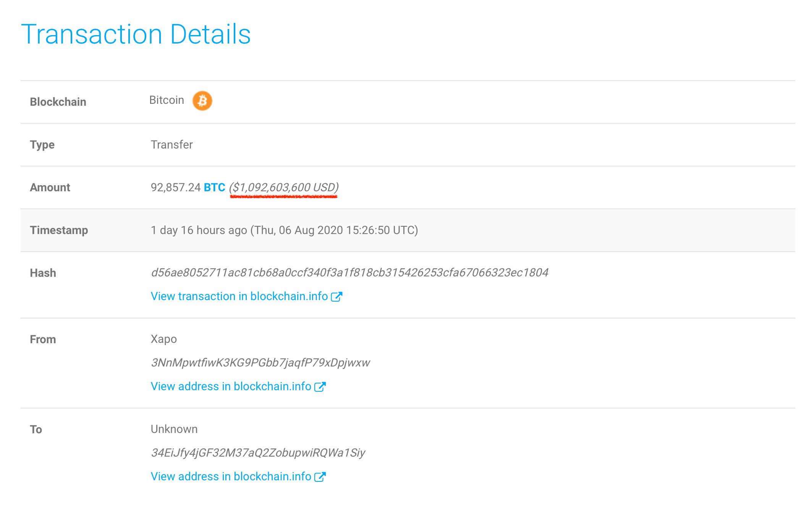
Task: Click the To row label
Action: click(36, 429)
